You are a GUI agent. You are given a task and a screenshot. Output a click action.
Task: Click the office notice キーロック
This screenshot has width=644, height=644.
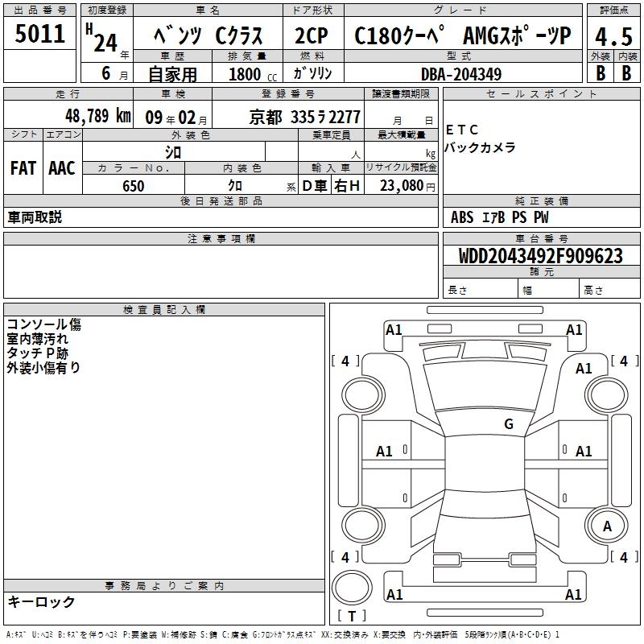coord(41,601)
